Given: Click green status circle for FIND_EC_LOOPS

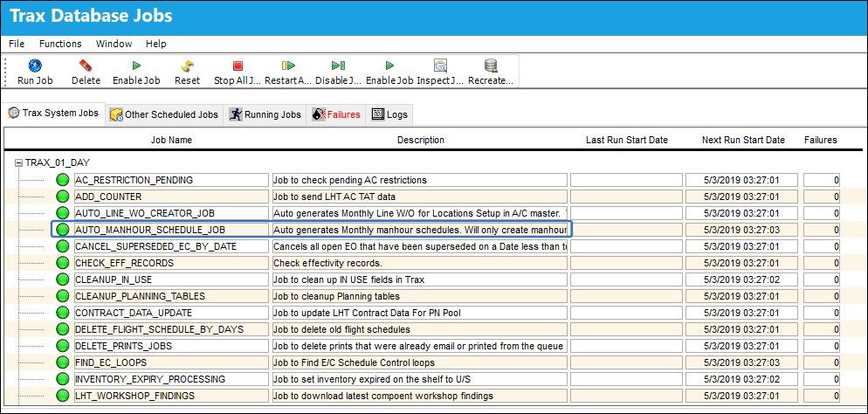Looking at the screenshot, I should pos(63,362).
